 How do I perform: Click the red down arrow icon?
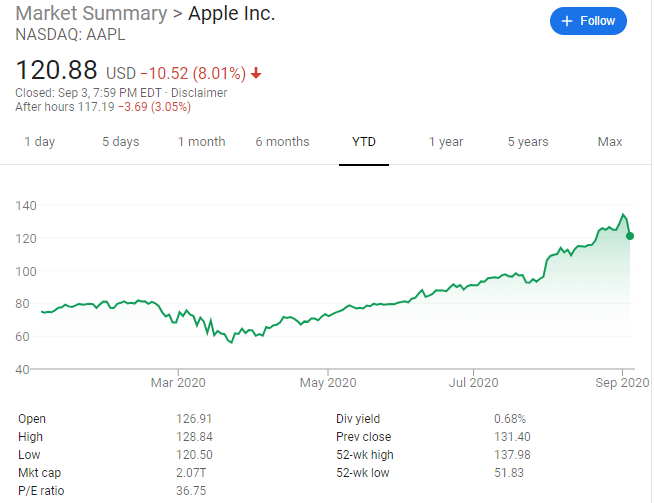[256, 73]
